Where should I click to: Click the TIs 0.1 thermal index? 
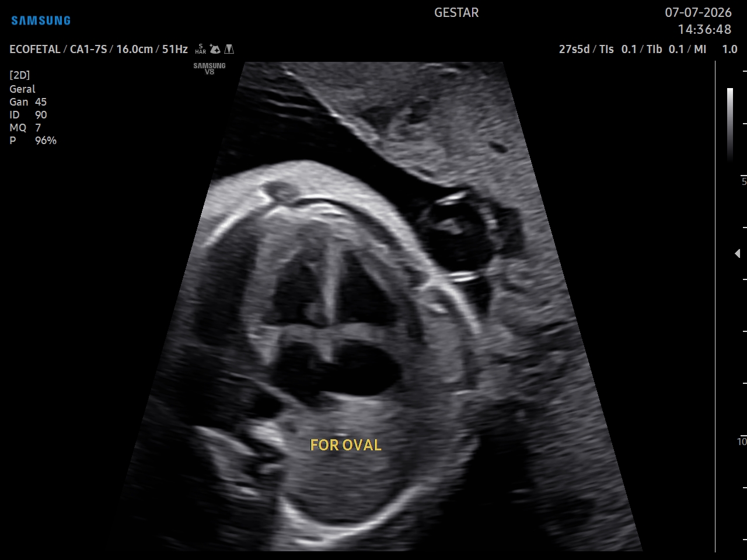(618, 49)
